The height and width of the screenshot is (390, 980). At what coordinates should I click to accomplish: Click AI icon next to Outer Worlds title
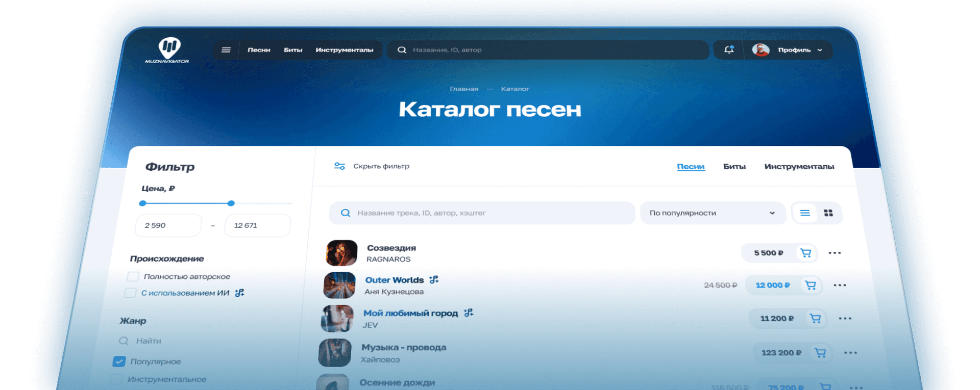coord(434,279)
